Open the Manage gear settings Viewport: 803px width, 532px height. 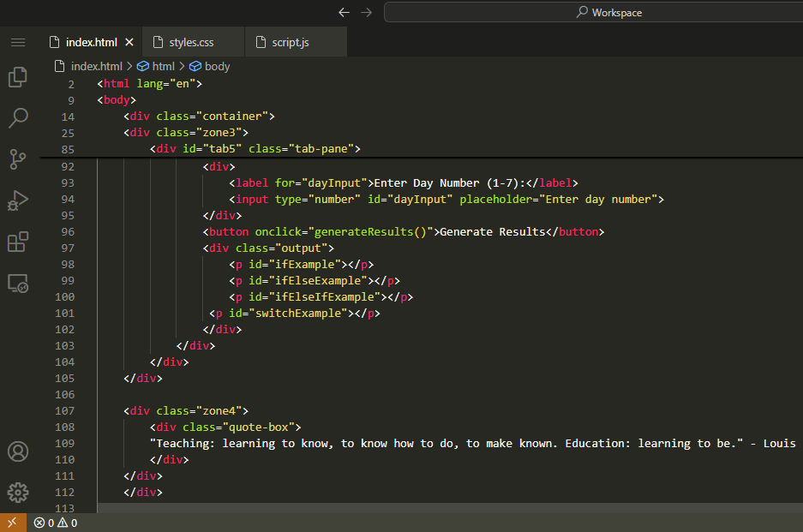coord(18,493)
